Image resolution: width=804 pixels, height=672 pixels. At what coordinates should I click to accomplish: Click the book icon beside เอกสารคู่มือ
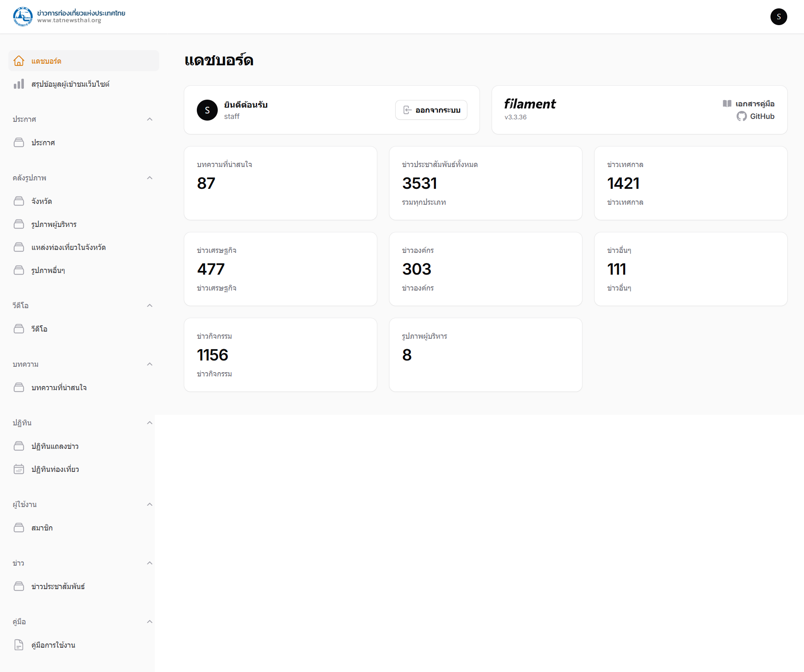tap(727, 103)
